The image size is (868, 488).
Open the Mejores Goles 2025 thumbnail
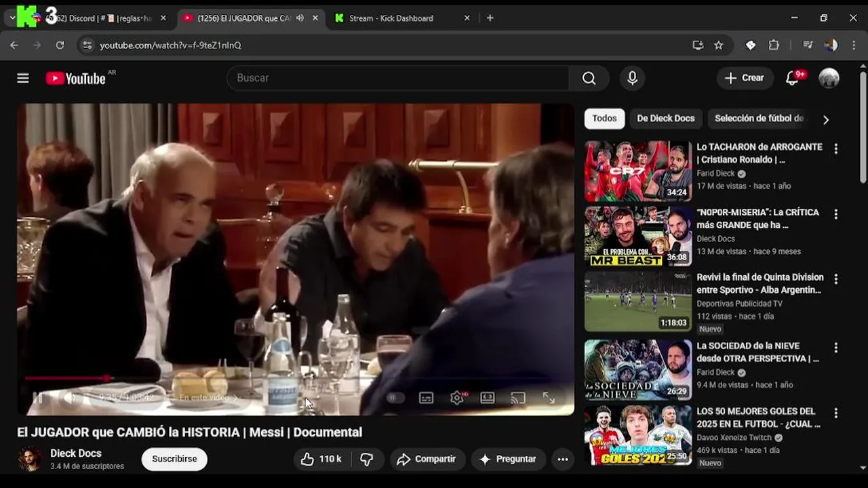coord(638,435)
